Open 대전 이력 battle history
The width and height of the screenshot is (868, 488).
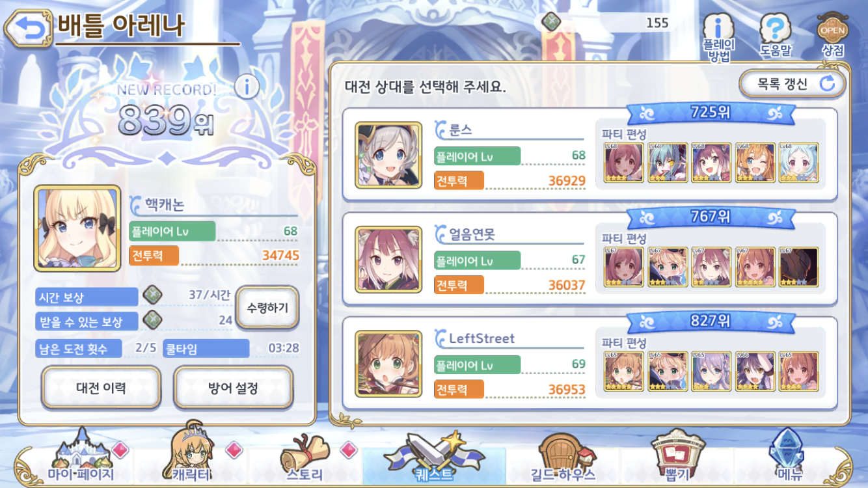101,388
